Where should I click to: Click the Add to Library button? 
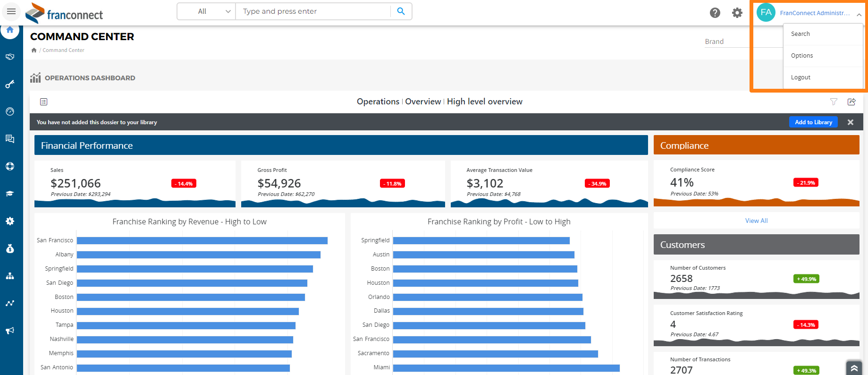(x=813, y=122)
